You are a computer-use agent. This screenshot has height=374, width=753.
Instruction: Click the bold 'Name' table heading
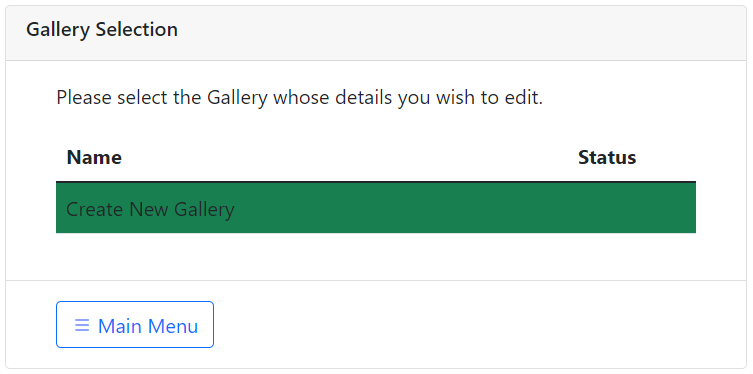(94, 157)
